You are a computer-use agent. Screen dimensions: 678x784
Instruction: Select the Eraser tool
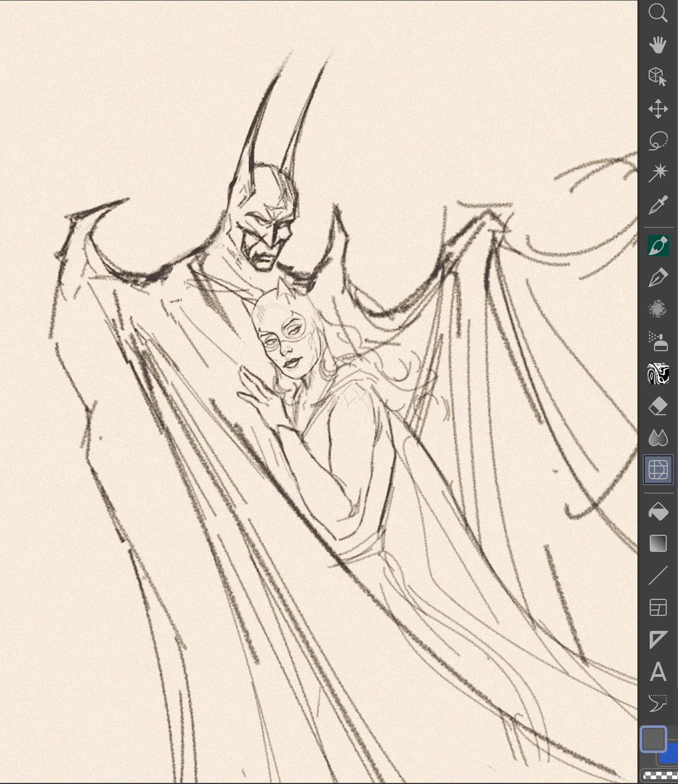click(x=658, y=405)
